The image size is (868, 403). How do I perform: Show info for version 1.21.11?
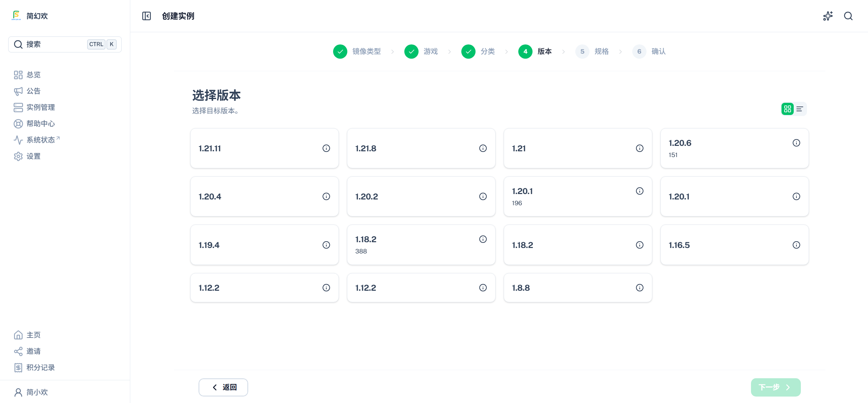(x=326, y=148)
